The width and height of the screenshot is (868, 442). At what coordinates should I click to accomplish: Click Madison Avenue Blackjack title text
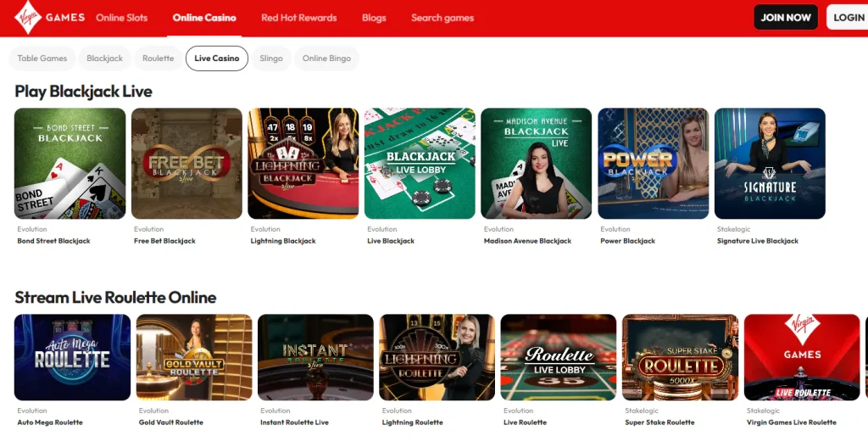tap(527, 241)
